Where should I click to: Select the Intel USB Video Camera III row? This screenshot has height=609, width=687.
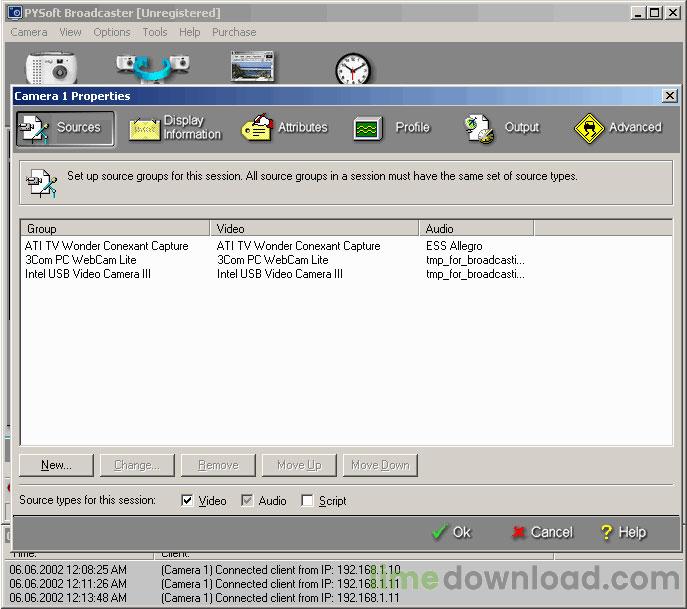point(88,274)
